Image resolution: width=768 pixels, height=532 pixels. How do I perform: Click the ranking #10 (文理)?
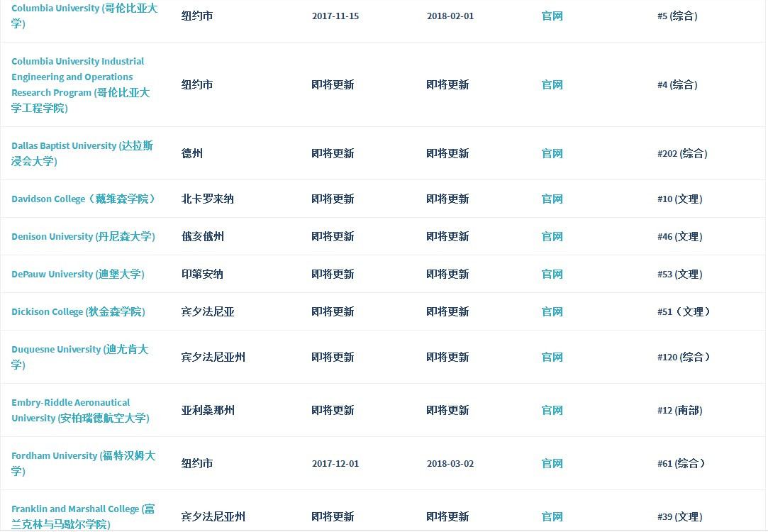click(680, 199)
